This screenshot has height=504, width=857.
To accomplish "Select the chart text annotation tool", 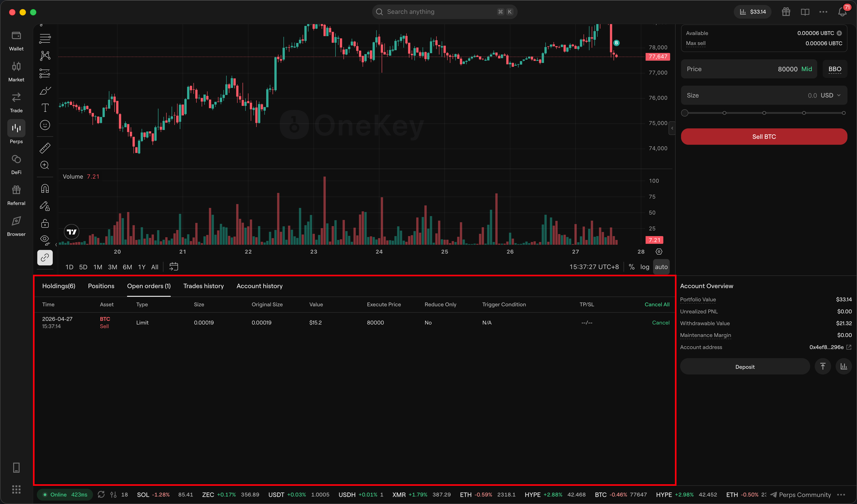I will tap(45, 108).
